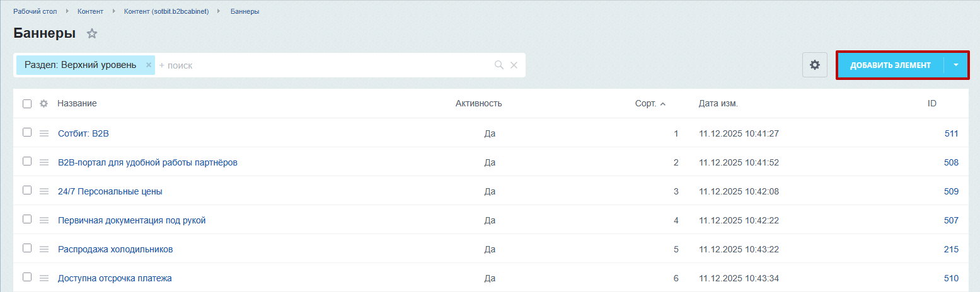Screen dimensions: 980x292
Task: Clear the search field with X icon
Action: (514, 65)
